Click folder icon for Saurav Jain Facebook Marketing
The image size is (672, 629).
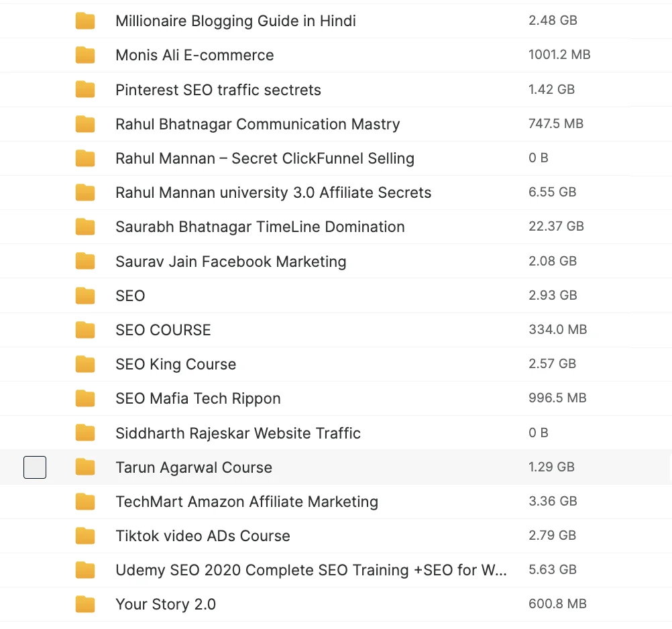(85, 262)
